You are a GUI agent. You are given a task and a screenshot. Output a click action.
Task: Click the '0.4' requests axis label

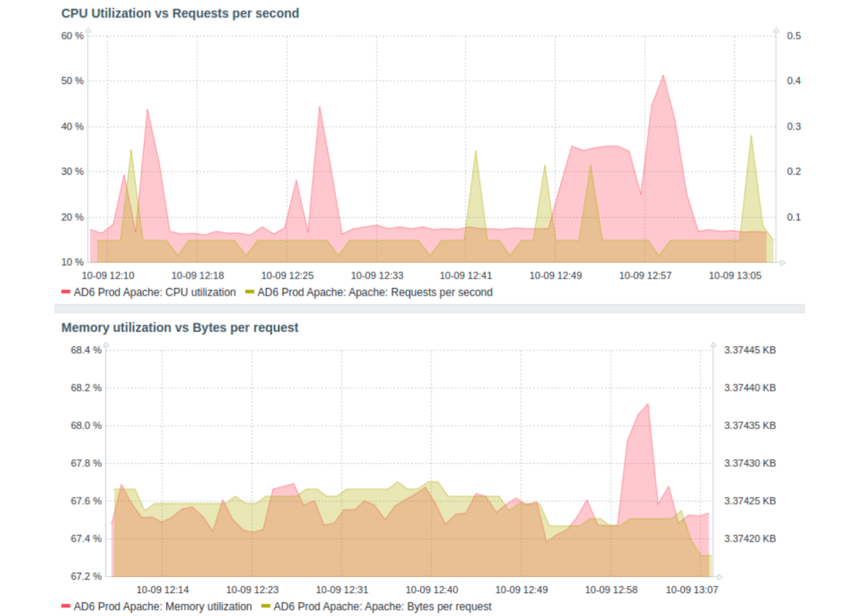click(x=794, y=81)
